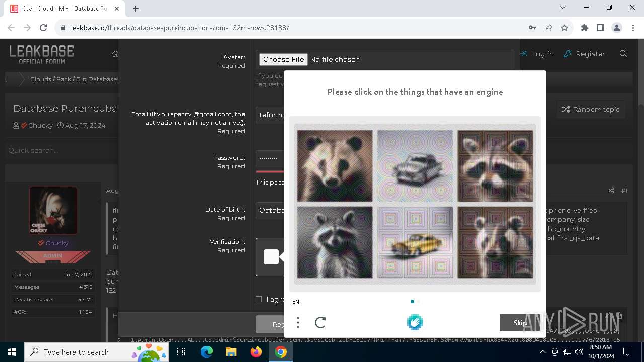Skip the captcha challenge
644x362 pixels.
(x=520, y=323)
